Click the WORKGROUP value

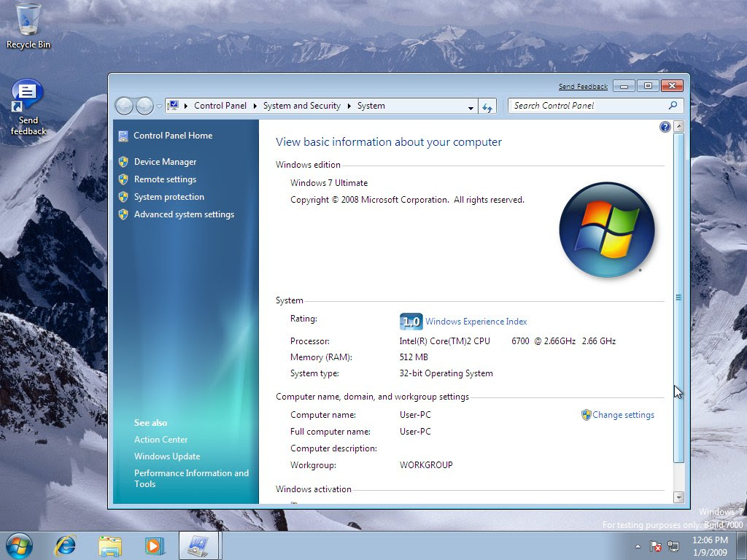click(x=426, y=464)
